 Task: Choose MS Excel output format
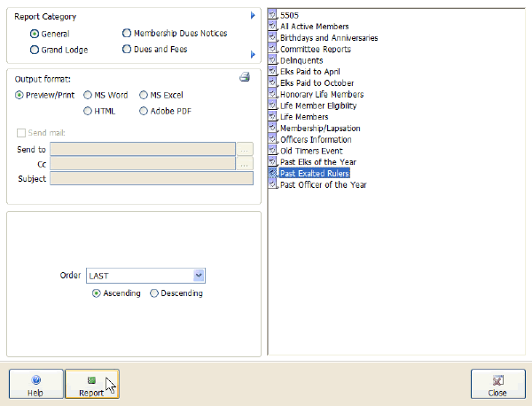(142, 95)
